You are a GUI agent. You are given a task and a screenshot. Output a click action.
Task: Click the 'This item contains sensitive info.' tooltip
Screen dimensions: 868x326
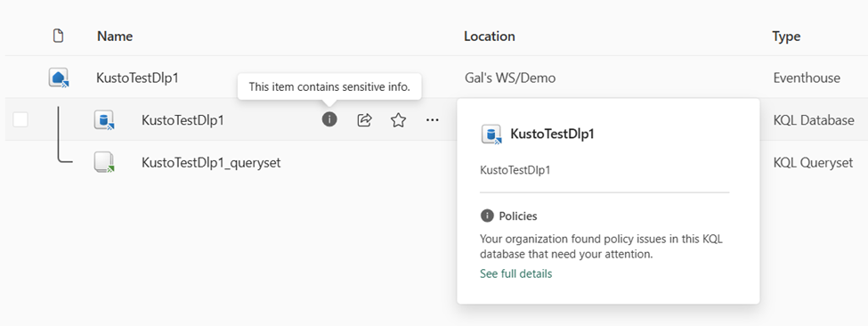click(x=329, y=87)
